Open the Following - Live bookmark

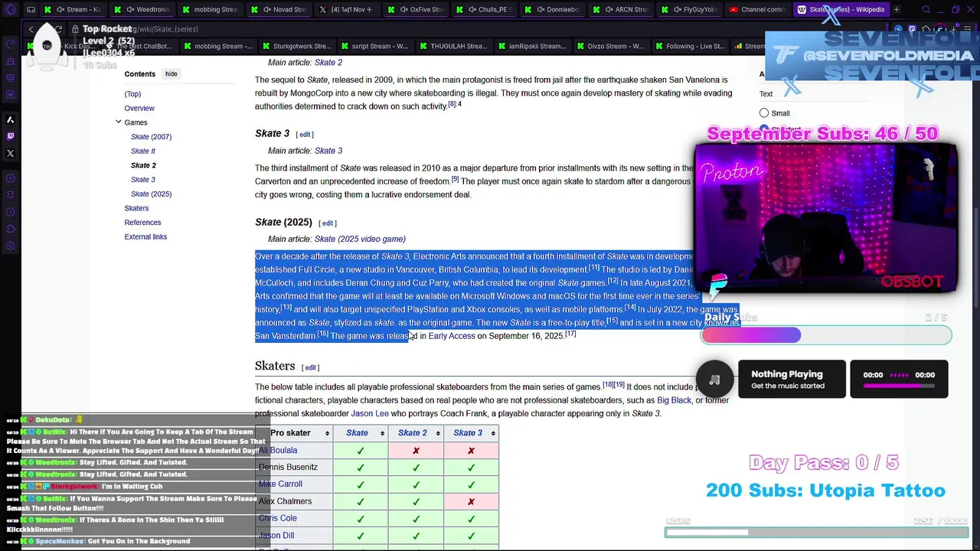pyautogui.click(x=689, y=46)
